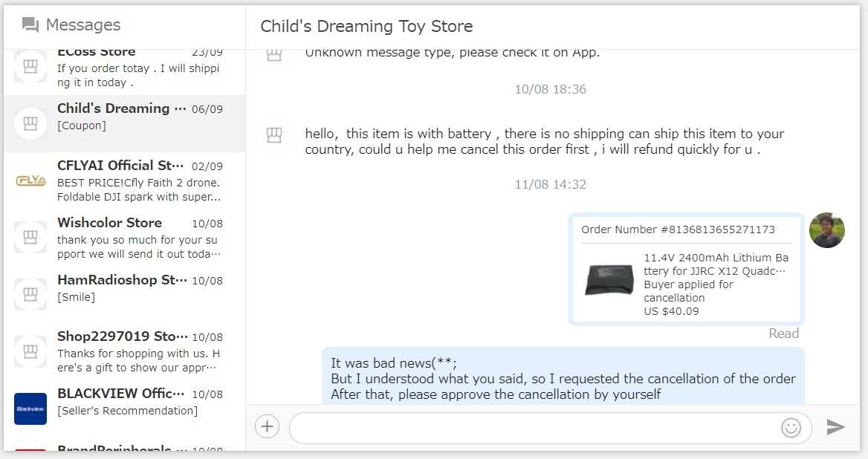This screenshot has height=459, width=868.
Task: Select the Child's Dreaming conversation
Action: 138,117
